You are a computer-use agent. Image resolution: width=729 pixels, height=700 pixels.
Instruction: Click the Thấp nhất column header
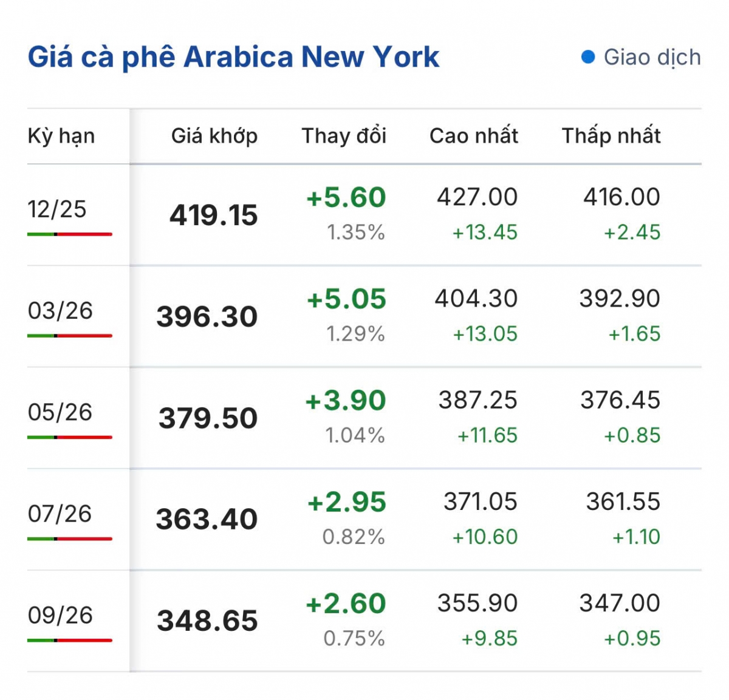coord(611,136)
